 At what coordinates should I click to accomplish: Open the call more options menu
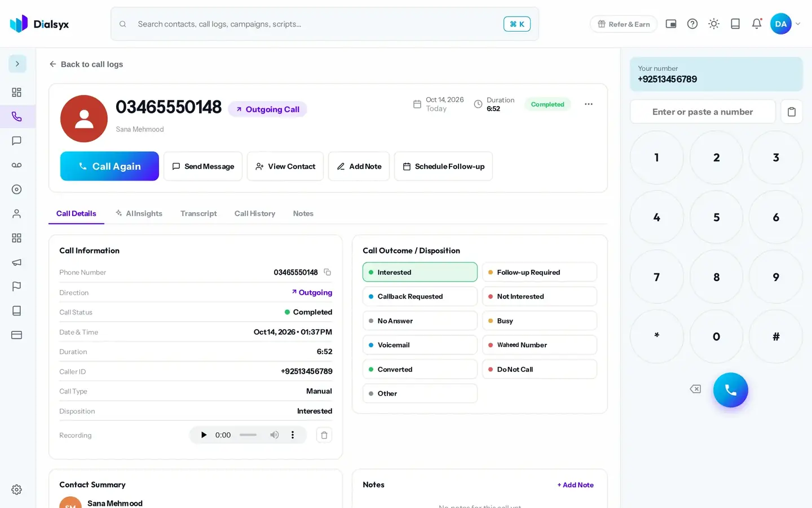coord(589,104)
